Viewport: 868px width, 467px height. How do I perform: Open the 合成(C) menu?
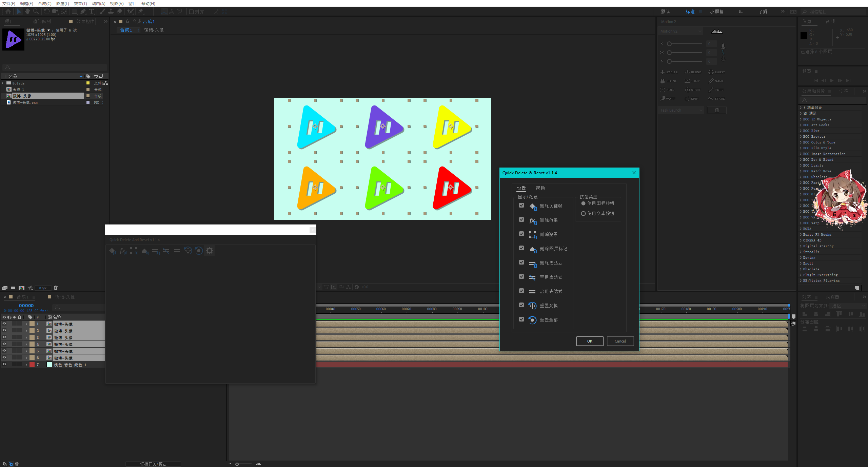pyautogui.click(x=44, y=3)
